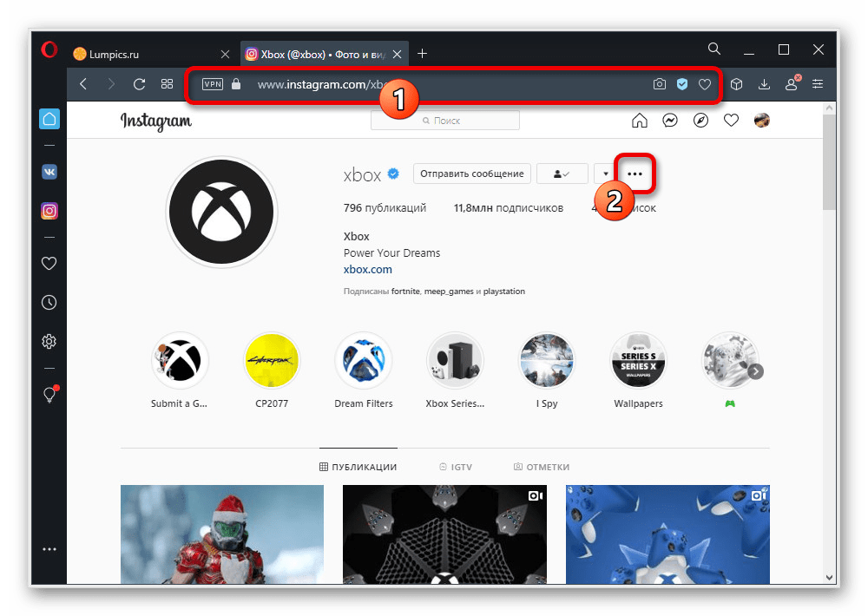Open a new tab with plus button
Viewport: 868px width, 616px height.
(423, 54)
